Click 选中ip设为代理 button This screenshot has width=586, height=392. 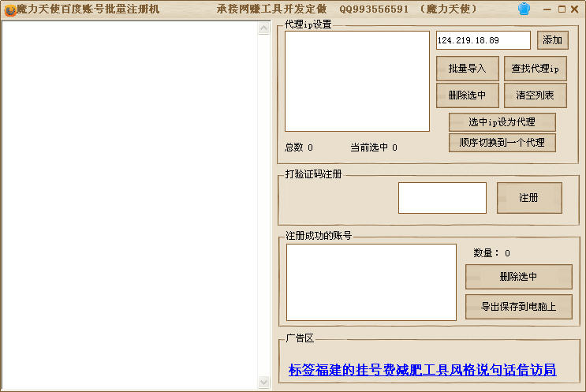502,122
